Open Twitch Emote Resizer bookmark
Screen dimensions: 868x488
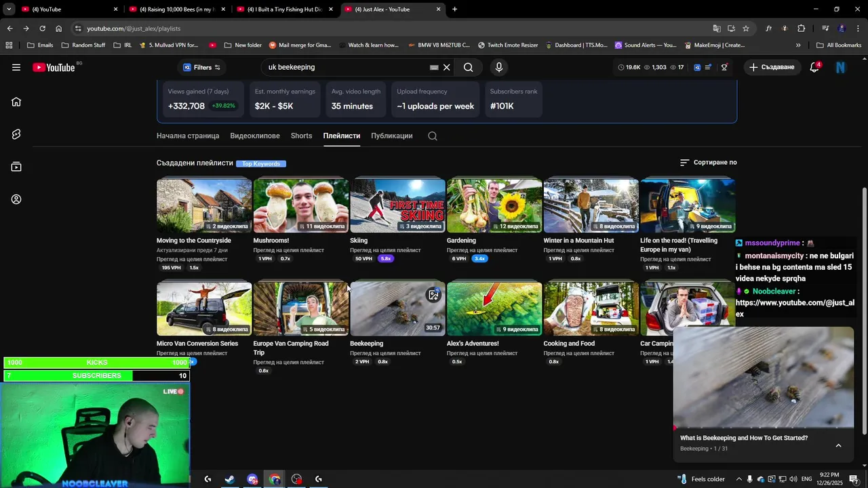[508, 45]
